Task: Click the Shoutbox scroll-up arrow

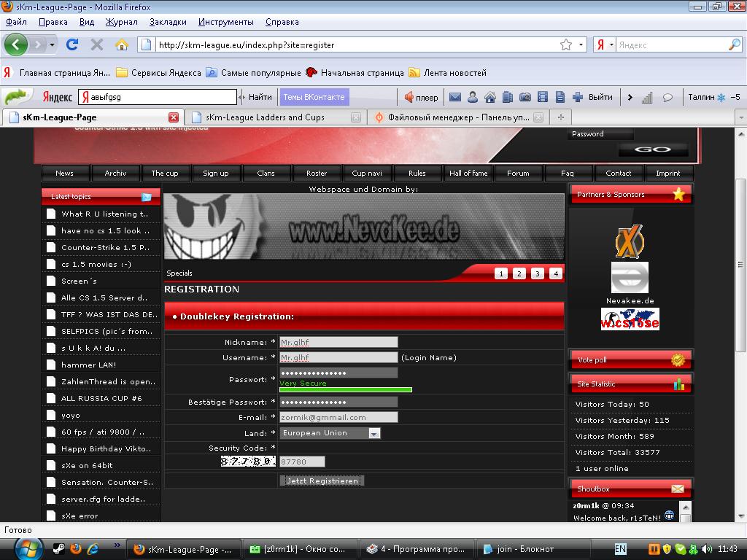Action: pyautogui.click(x=684, y=506)
